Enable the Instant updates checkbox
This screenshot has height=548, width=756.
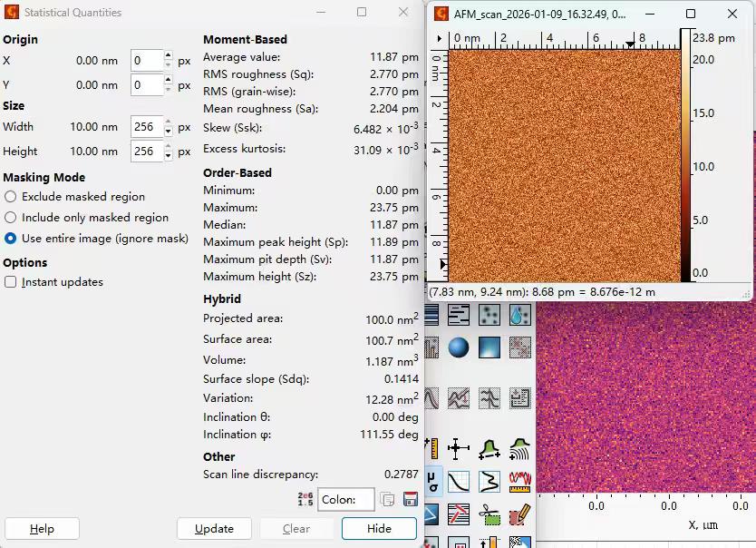[x=11, y=282]
